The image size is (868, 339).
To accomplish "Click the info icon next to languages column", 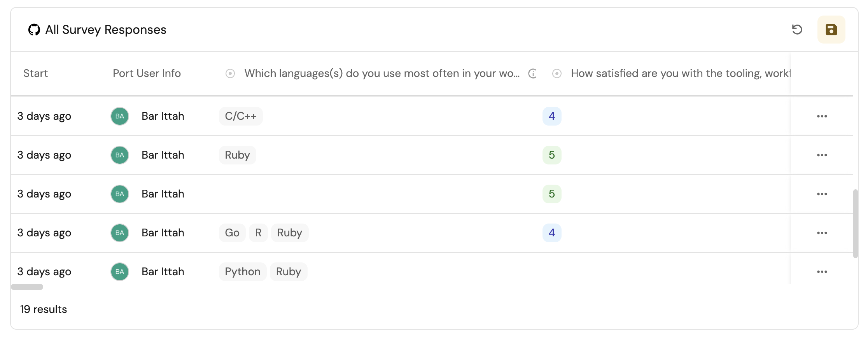I will (x=532, y=73).
